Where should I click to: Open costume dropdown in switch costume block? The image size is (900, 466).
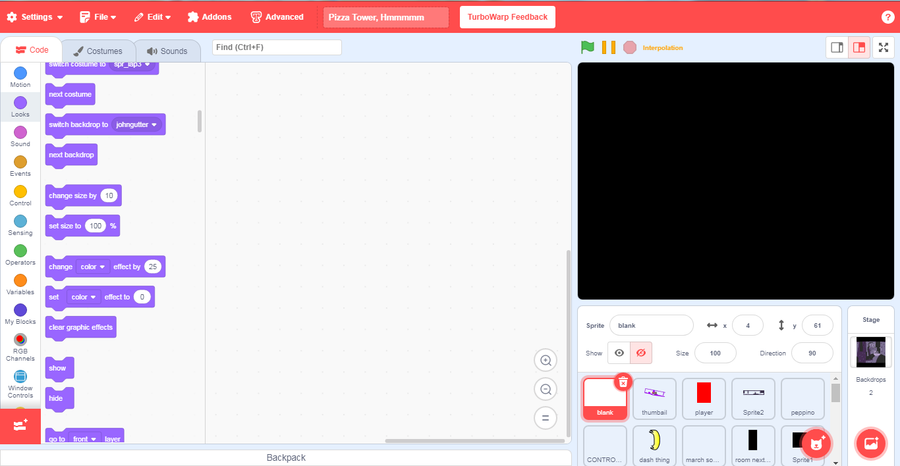(131, 64)
